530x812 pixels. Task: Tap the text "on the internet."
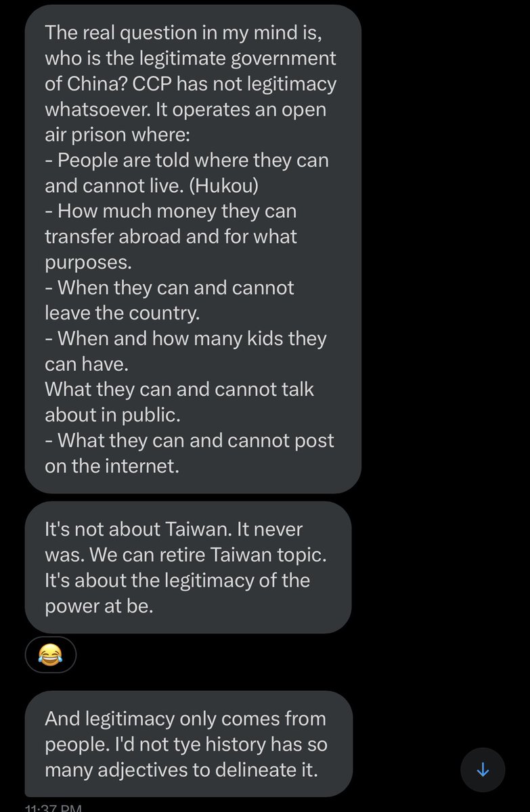[112, 466]
